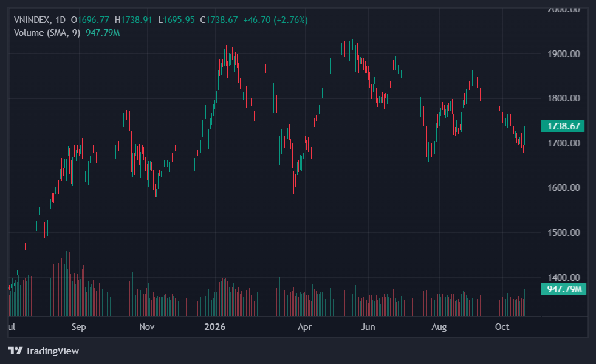Click the 1600.00 price axis label
The image size is (596, 364).
point(563,188)
